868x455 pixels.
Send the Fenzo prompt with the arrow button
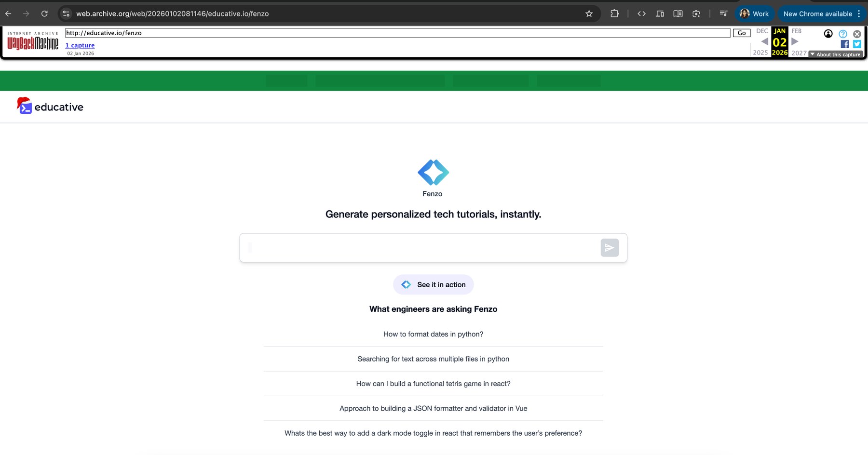pos(610,248)
